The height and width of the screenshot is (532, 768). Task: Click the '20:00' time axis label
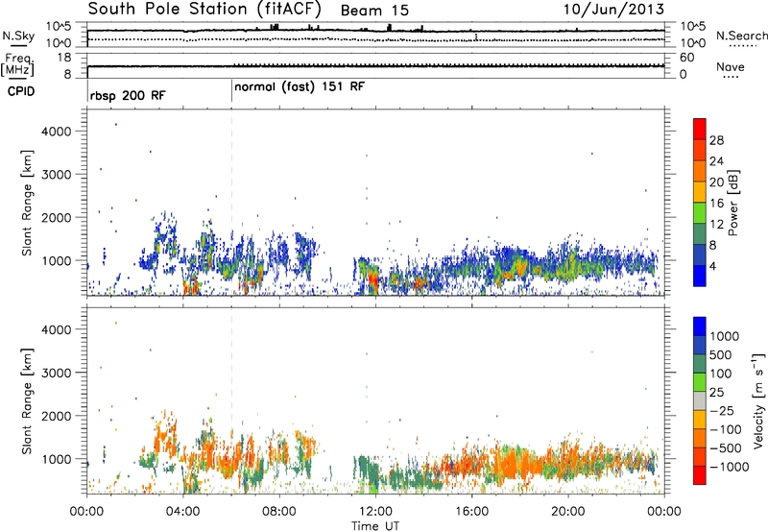[567, 512]
